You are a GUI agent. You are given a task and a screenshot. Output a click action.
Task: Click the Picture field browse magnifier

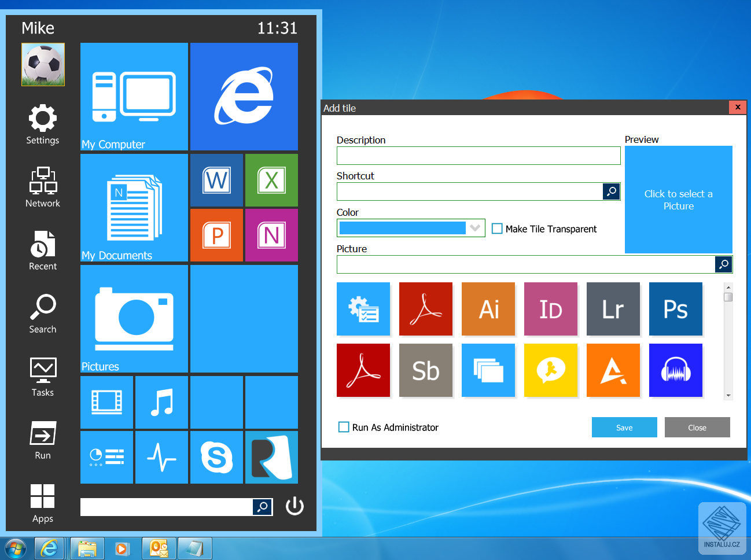724,264
